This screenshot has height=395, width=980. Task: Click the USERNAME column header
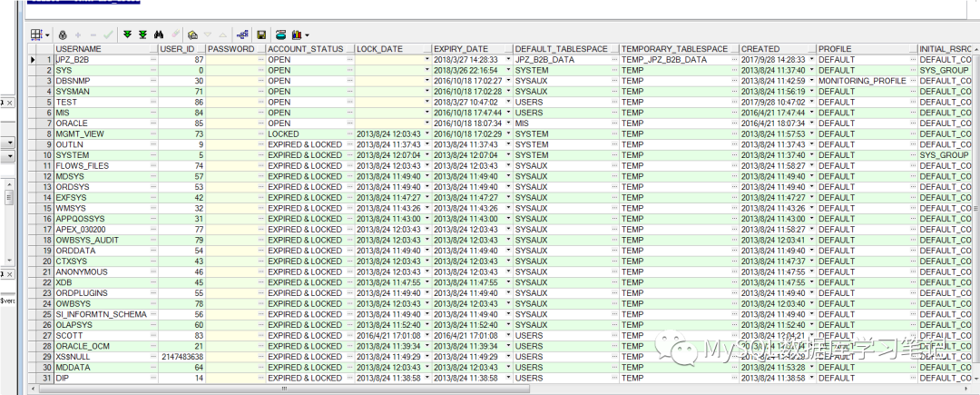coord(106,49)
